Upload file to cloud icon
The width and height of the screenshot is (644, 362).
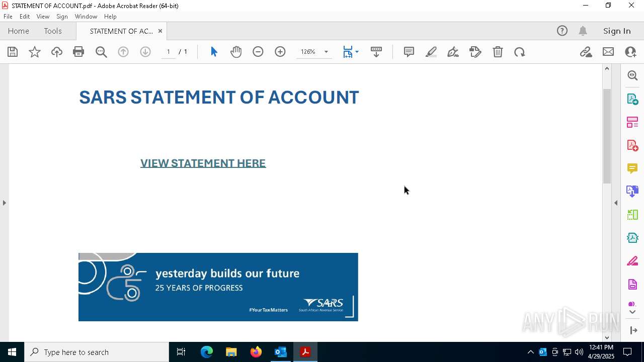coord(56,52)
